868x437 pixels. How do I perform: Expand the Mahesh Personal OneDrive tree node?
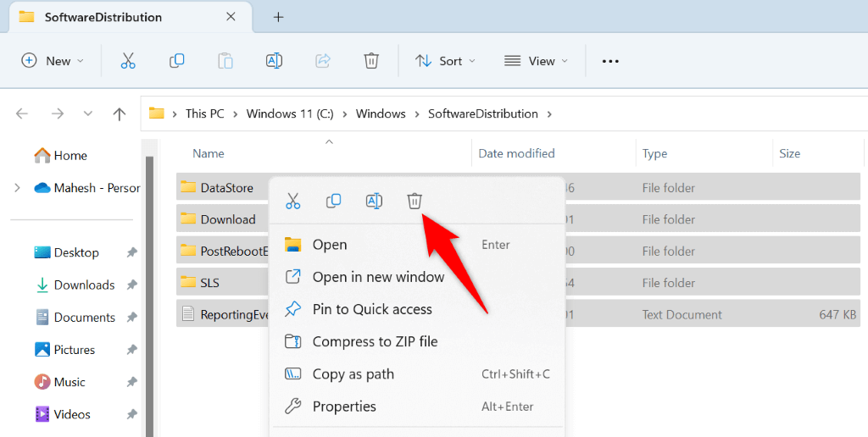[x=17, y=188]
